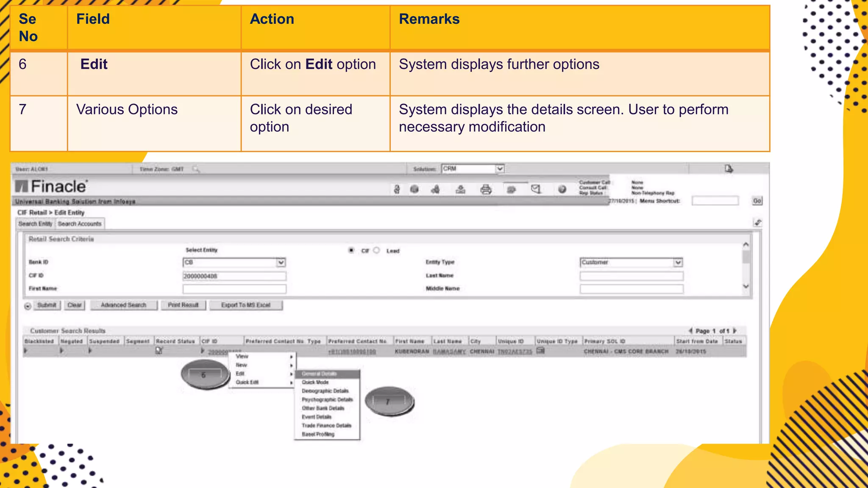Click the collapse circle icon beside Submit
Image resolution: width=868 pixels, height=488 pixels.
[28, 306]
